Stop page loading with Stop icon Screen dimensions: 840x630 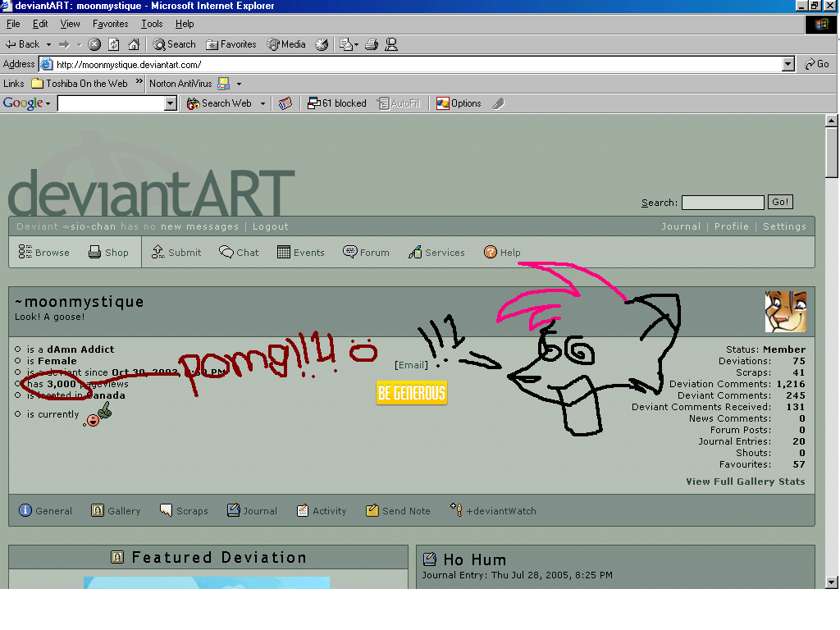94,44
